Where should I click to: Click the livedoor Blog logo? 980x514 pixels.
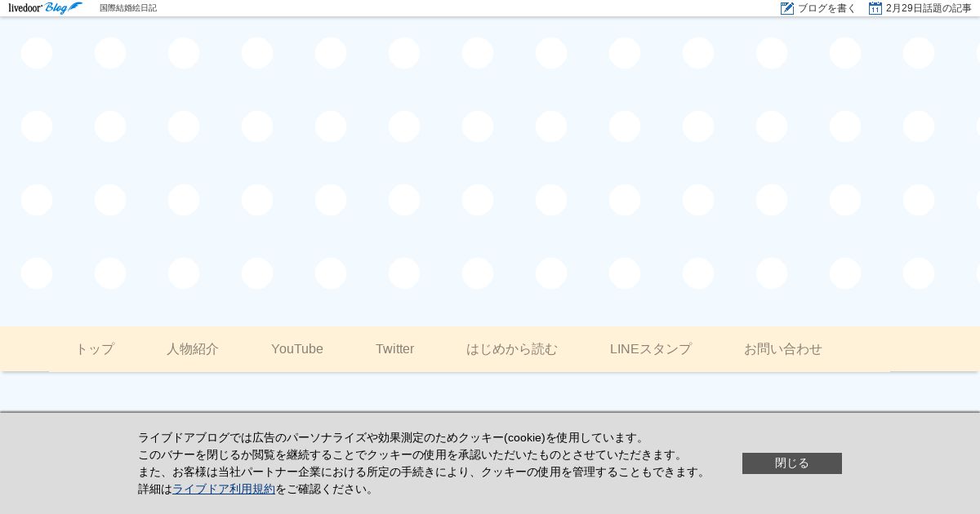pos(45,8)
